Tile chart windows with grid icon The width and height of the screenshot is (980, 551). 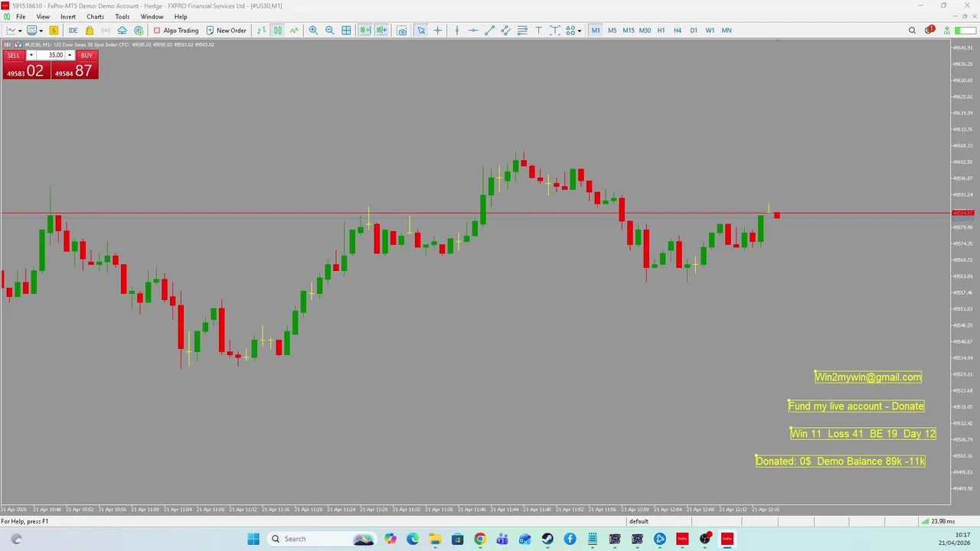[x=346, y=31]
